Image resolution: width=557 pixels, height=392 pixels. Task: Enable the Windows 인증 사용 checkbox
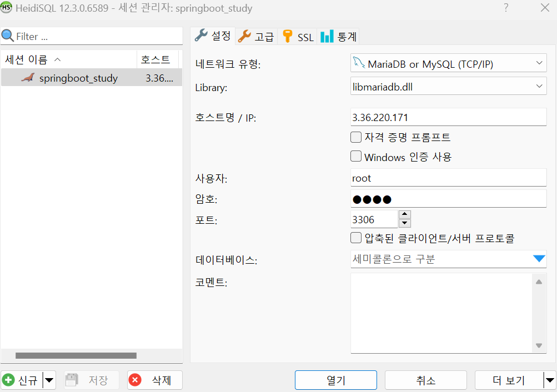(x=356, y=156)
